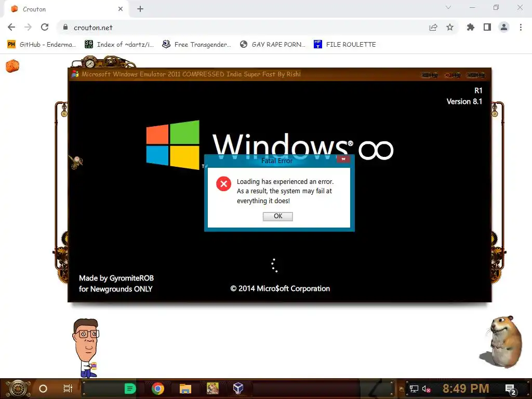Screen dimensions: 532x399
Task: Go forward in browser history
Action: [x=28, y=27]
